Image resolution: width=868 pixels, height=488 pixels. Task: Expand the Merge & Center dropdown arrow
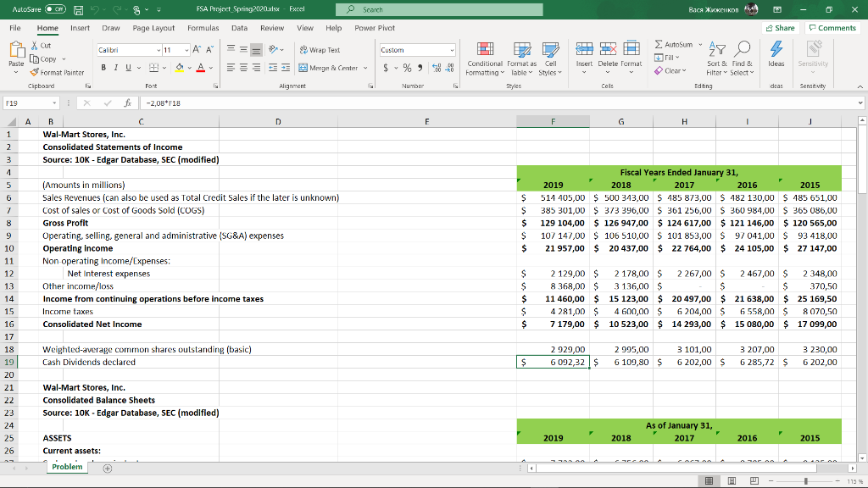pyautogui.click(x=365, y=68)
